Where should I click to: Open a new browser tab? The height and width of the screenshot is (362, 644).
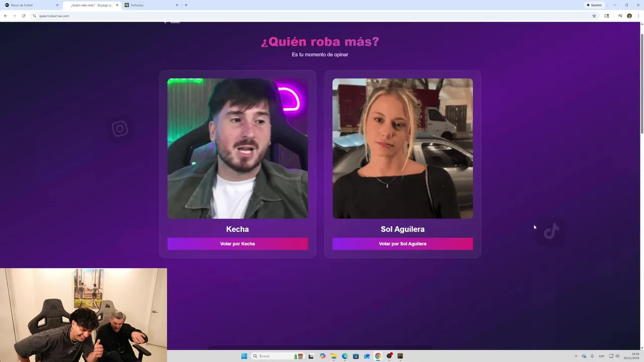click(186, 5)
